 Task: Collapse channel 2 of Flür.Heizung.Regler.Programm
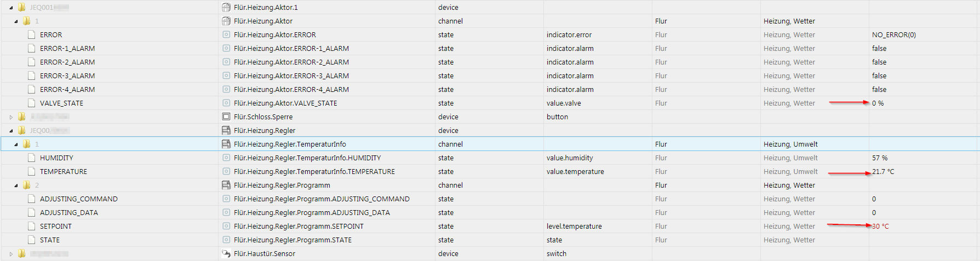(x=16, y=185)
